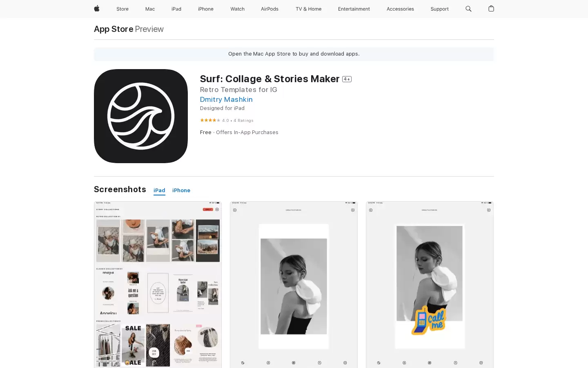Screen dimensions: 588x368
Task: Open the TV & Home menu
Action: 308,9
